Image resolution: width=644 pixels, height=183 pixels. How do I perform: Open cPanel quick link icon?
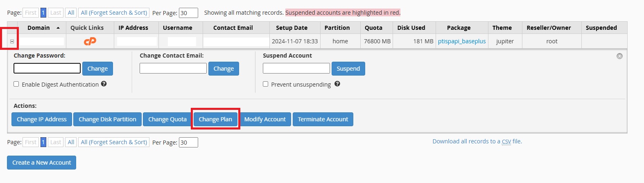(90, 41)
